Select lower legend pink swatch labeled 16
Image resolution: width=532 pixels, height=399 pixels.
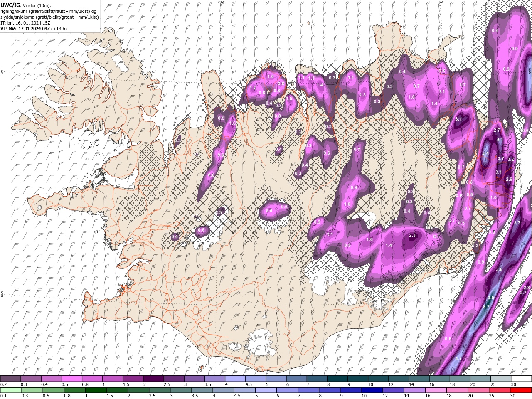coord(436,390)
